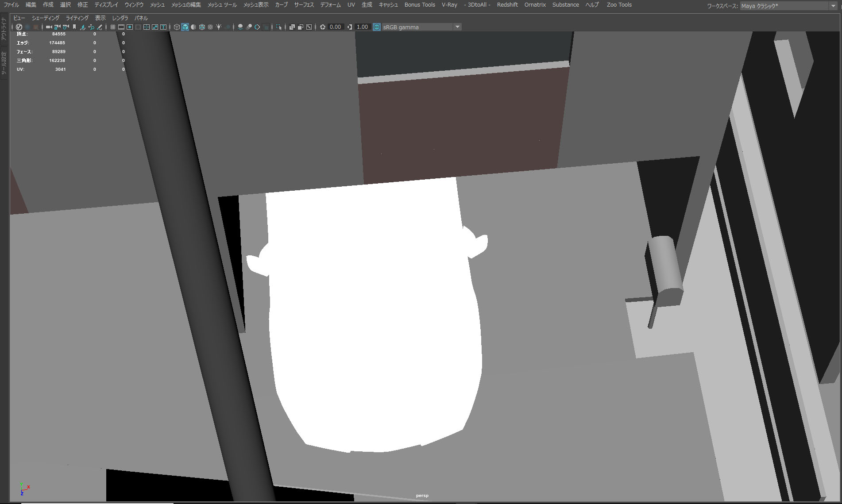This screenshot has width=842, height=504.
Task: Open the UV menu
Action: (351, 5)
